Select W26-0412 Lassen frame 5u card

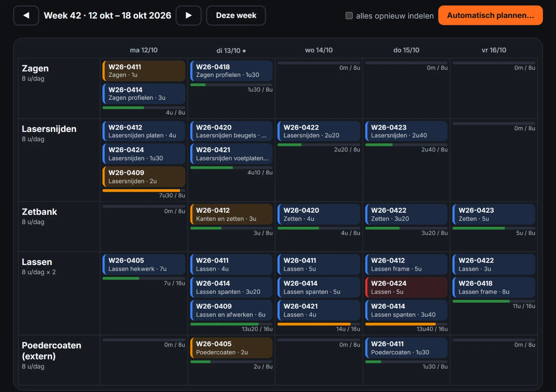(406, 264)
